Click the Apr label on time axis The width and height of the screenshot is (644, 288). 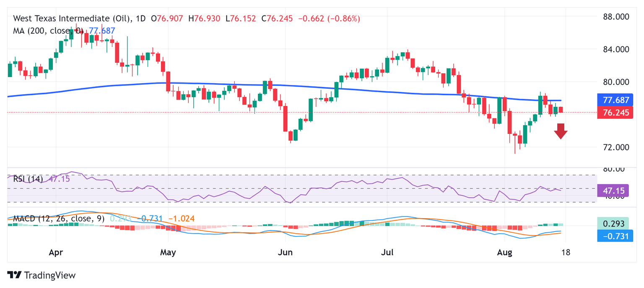[x=56, y=253]
